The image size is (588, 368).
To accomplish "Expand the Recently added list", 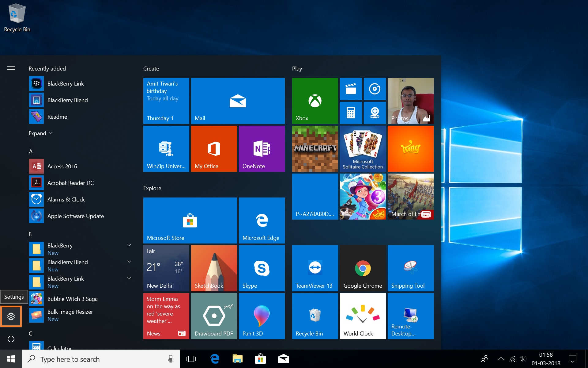I will click(40, 133).
